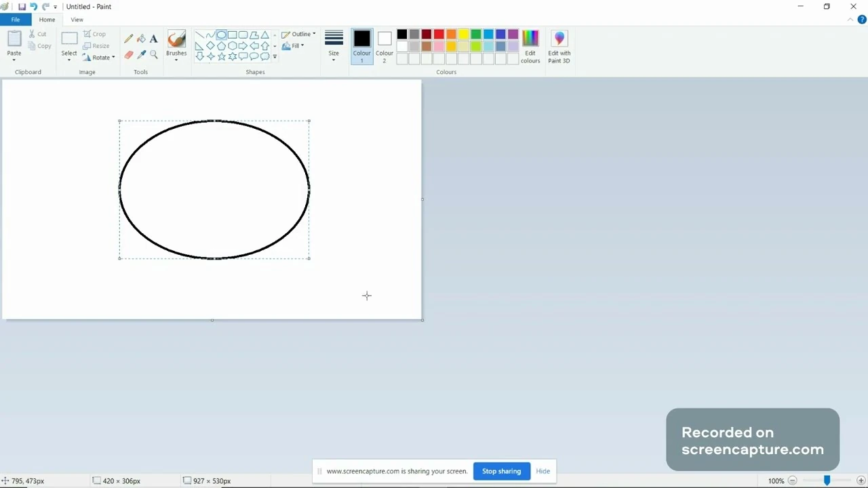Select the oval shape tool

(x=221, y=35)
